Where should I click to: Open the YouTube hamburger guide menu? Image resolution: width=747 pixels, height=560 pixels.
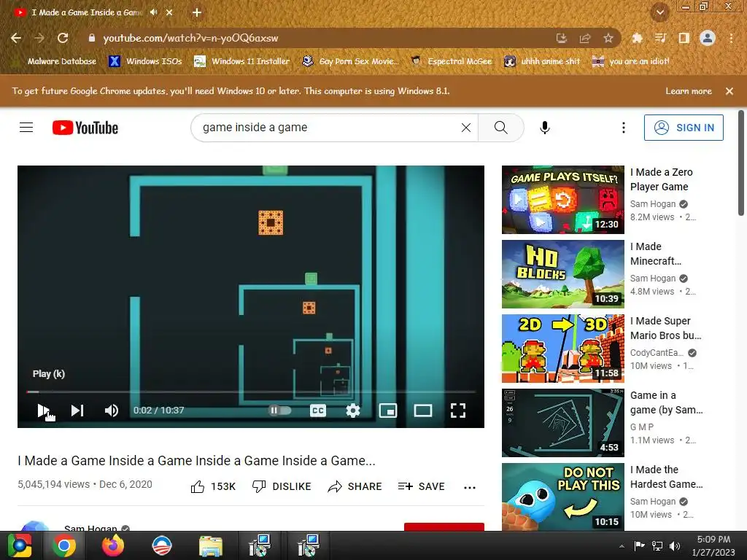tap(26, 128)
